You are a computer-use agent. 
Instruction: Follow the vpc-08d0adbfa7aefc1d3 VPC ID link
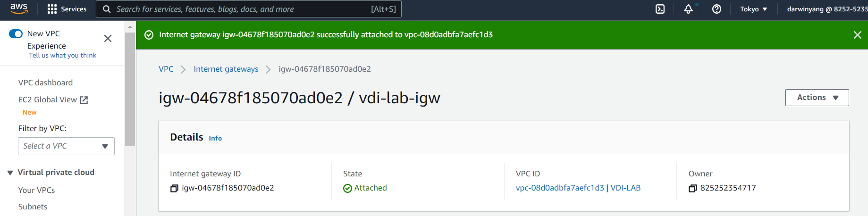point(559,188)
